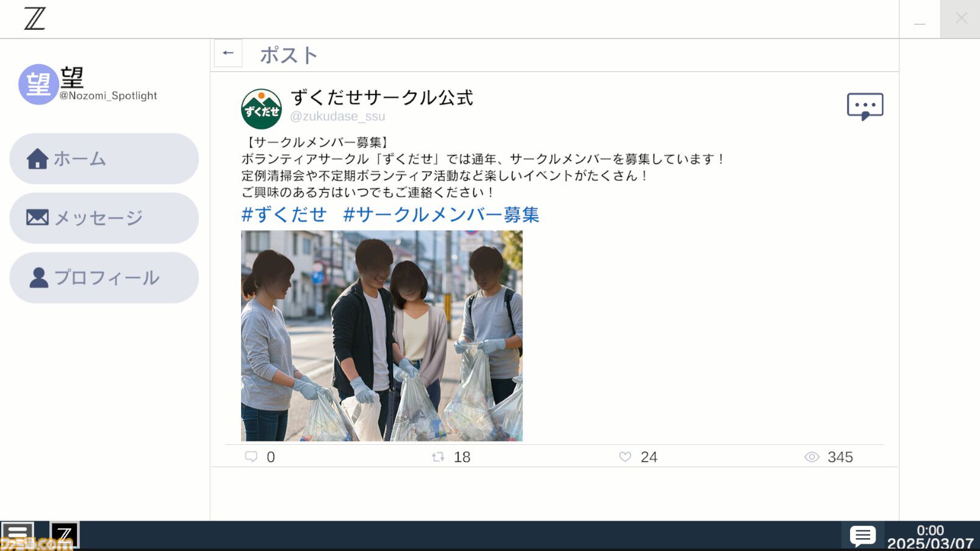Open the chat message icon in the taskbar

click(862, 536)
